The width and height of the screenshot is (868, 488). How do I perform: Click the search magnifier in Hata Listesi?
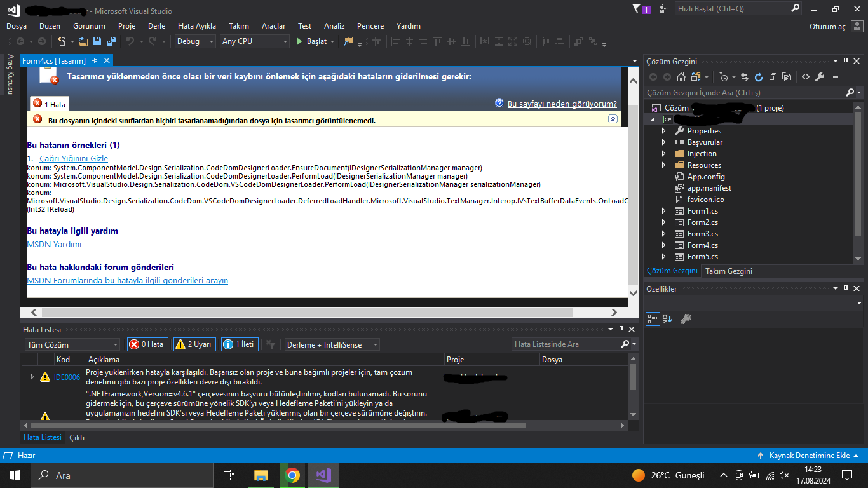(625, 344)
